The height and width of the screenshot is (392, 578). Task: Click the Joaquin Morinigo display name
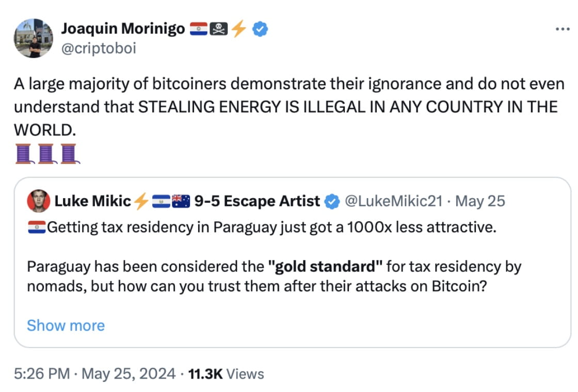click(123, 29)
